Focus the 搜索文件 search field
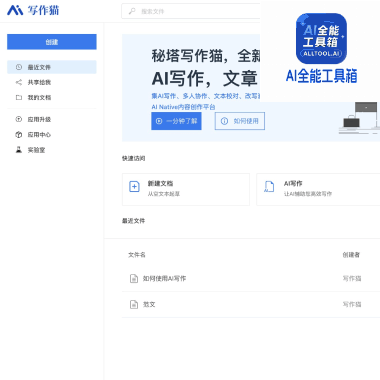 pyautogui.click(x=191, y=11)
